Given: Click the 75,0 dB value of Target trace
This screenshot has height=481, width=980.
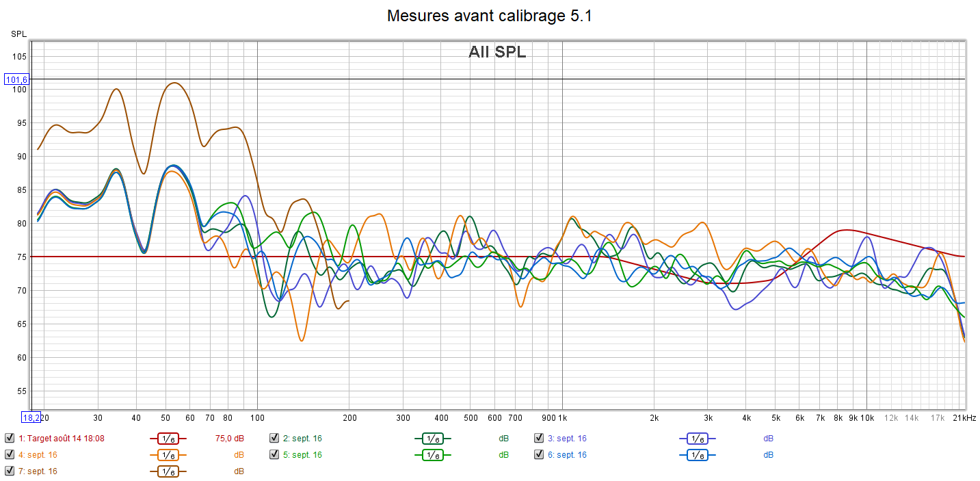Looking at the screenshot, I should (x=234, y=439).
